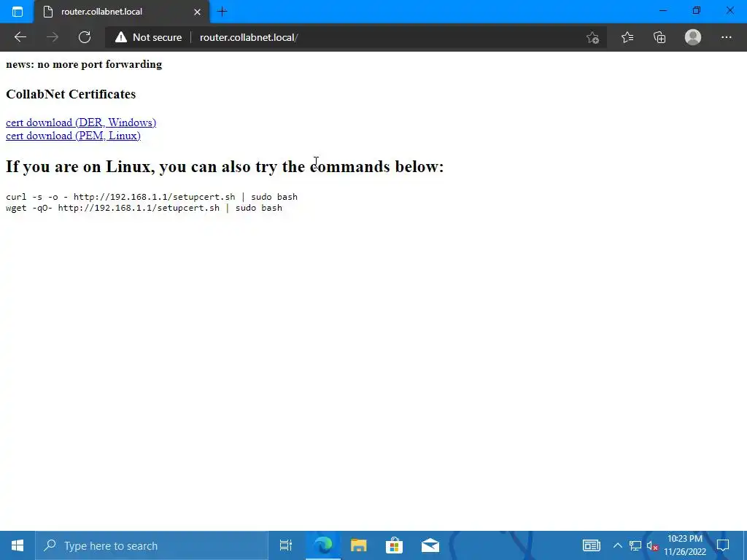Image resolution: width=747 pixels, height=560 pixels.
Task: Refresh the router.collabnet.local page
Action: point(85,37)
